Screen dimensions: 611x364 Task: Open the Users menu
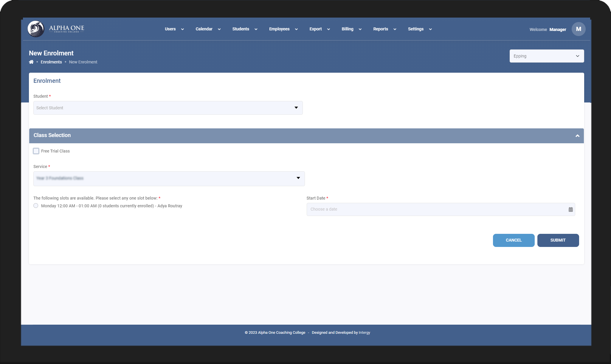tap(174, 29)
